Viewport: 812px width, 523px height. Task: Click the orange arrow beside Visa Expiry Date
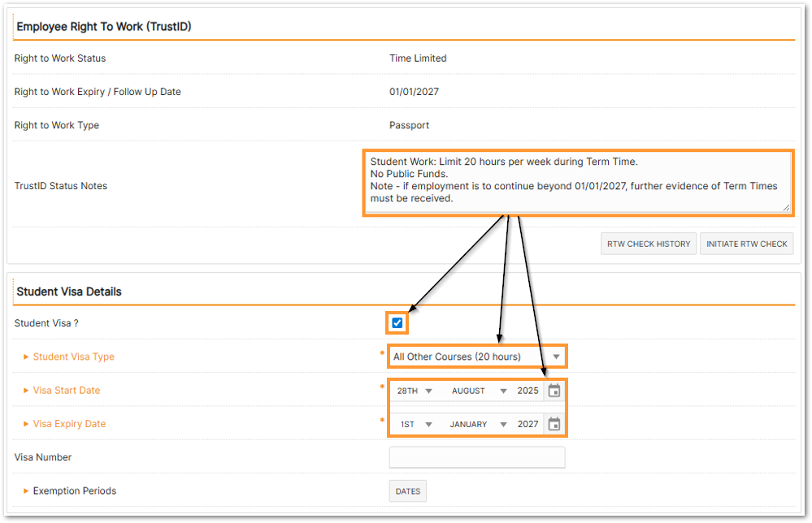(x=26, y=424)
